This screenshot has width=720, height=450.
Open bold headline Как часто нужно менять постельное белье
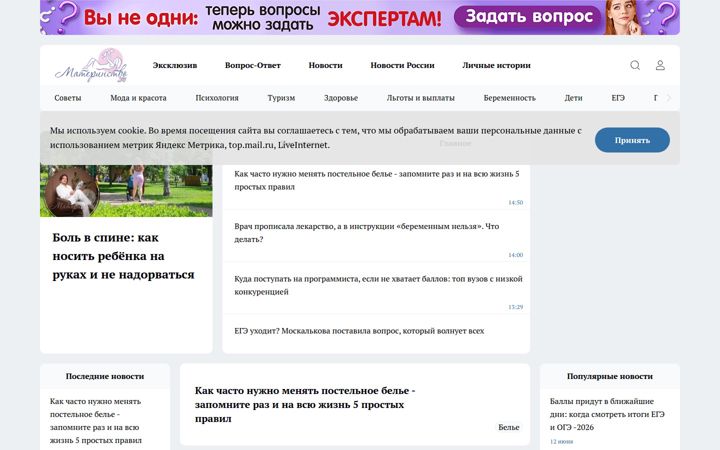coord(305,405)
